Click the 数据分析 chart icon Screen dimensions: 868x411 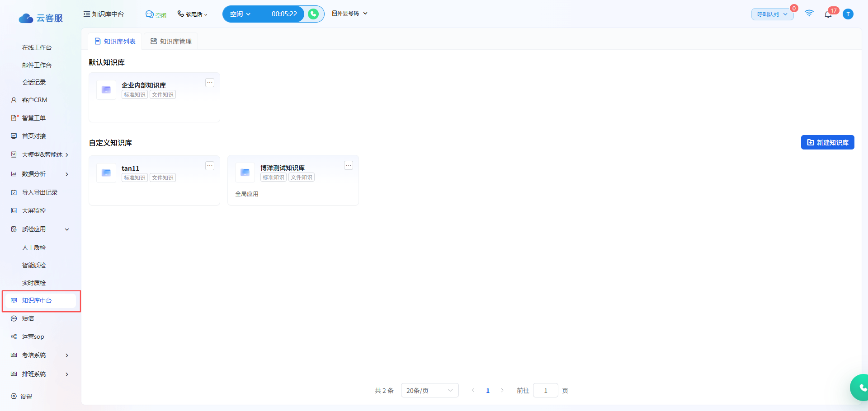(x=14, y=174)
